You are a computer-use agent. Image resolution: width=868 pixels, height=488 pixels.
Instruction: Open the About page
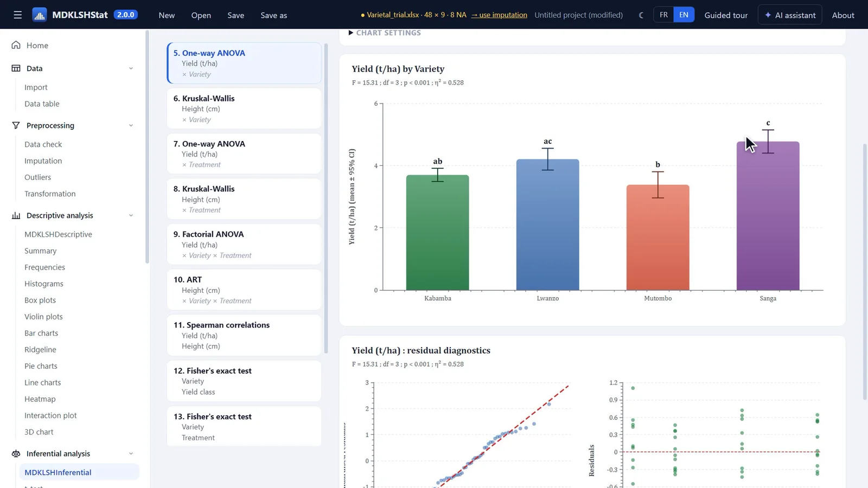click(x=843, y=15)
